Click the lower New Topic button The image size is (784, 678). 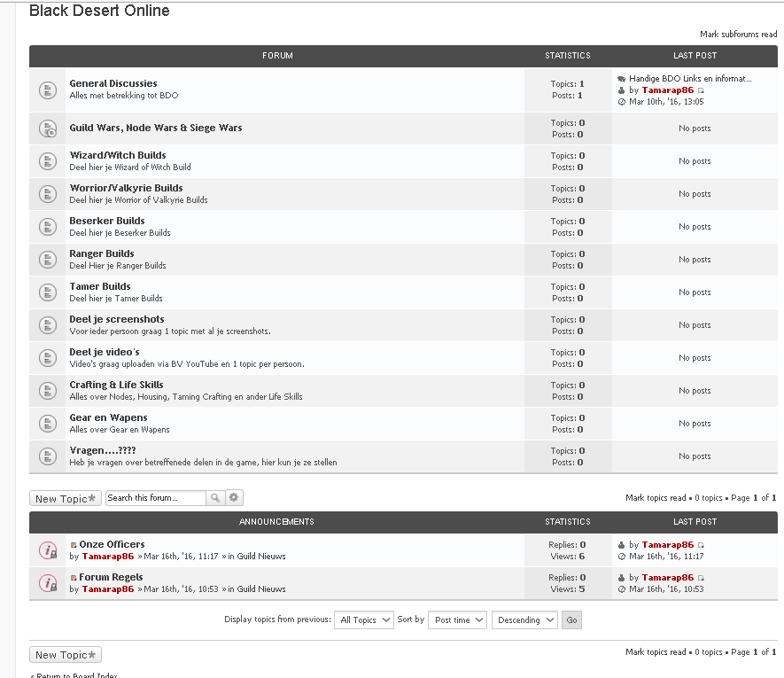pos(66,654)
